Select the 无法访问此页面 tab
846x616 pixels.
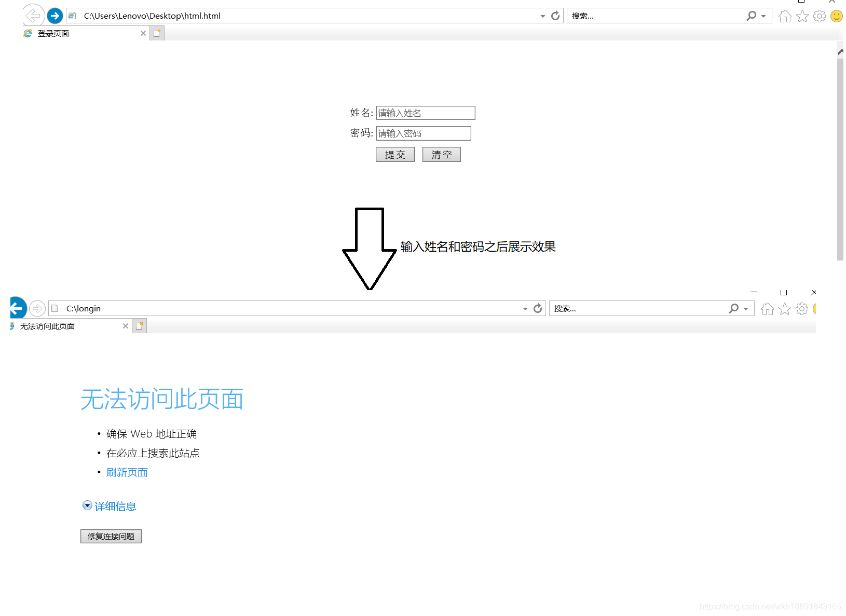71,326
